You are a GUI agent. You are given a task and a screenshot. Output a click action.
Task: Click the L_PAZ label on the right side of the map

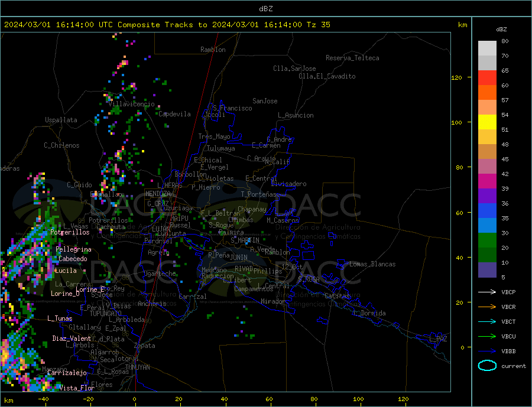pos(438,339)
